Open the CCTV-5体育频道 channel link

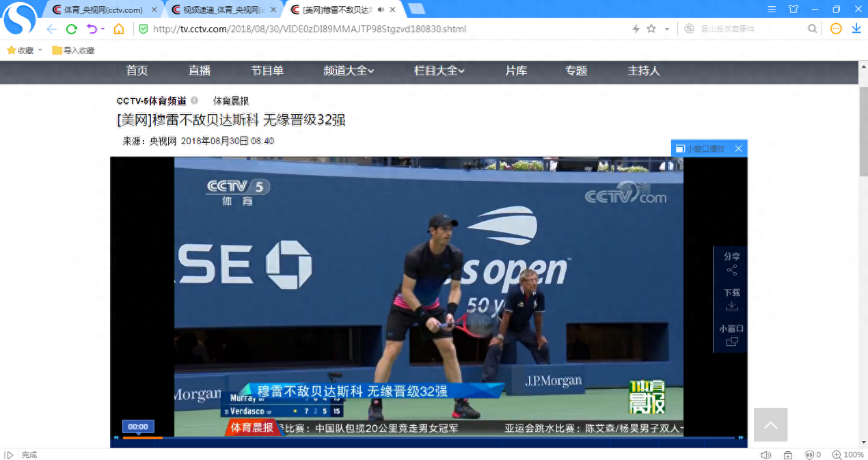(151, 100)
